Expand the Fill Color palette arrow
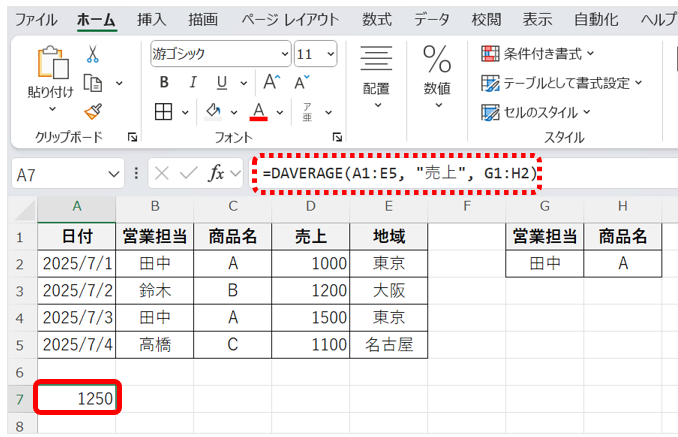 234,112
